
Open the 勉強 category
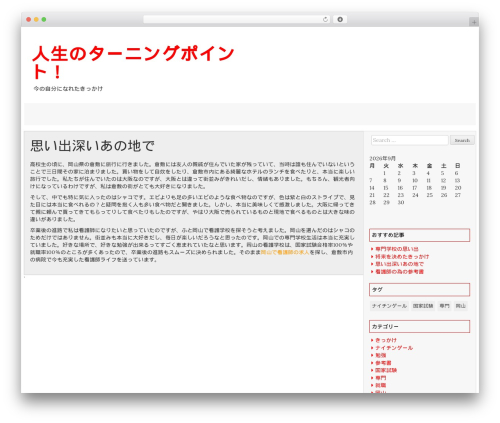381,355
